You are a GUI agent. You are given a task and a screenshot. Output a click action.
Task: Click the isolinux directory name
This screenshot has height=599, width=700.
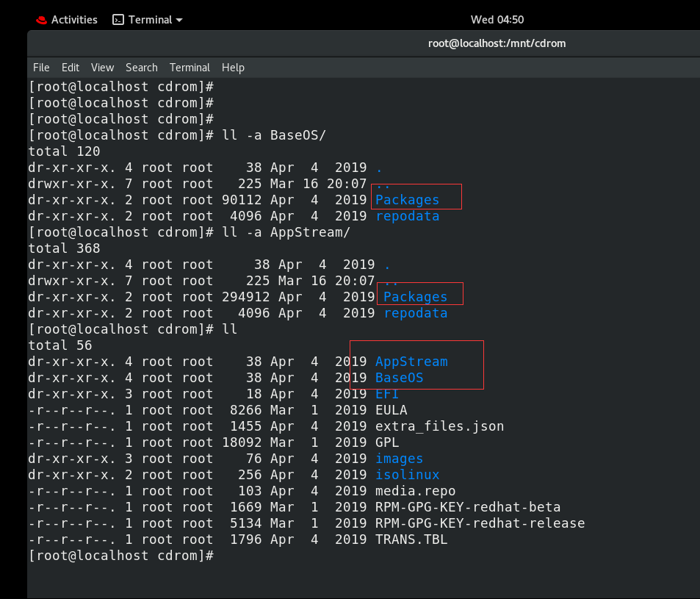[x=407, y=475]
